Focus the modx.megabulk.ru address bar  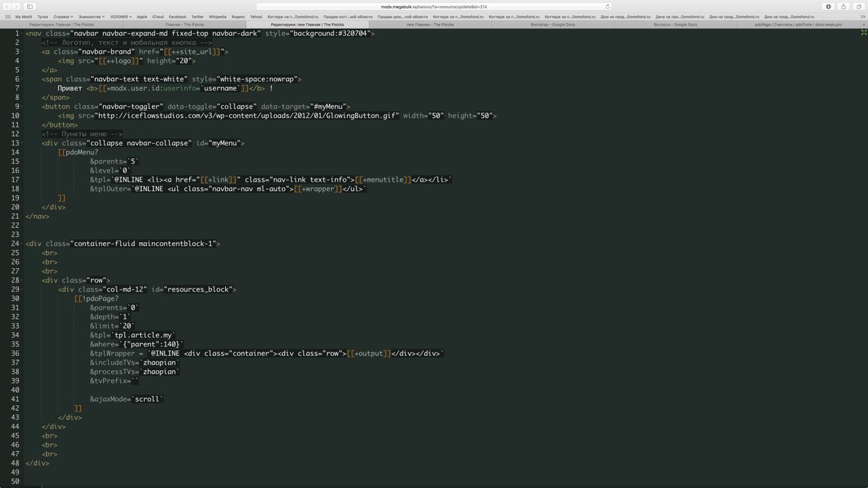434,6
